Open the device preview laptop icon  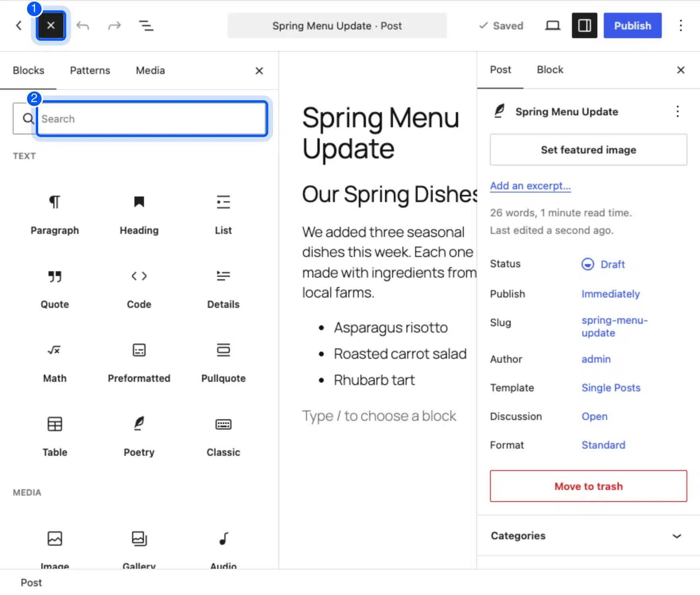[x=552, y=26]
